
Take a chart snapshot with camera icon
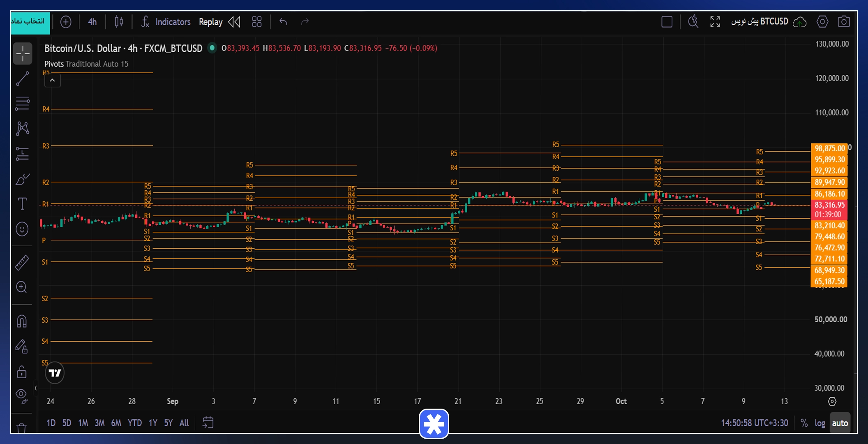844,22
